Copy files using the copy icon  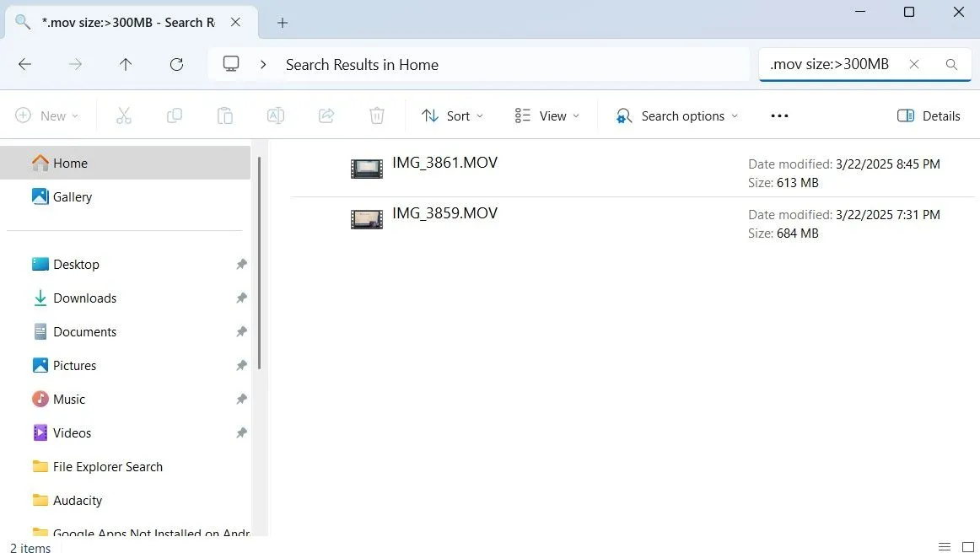[175, 115]
